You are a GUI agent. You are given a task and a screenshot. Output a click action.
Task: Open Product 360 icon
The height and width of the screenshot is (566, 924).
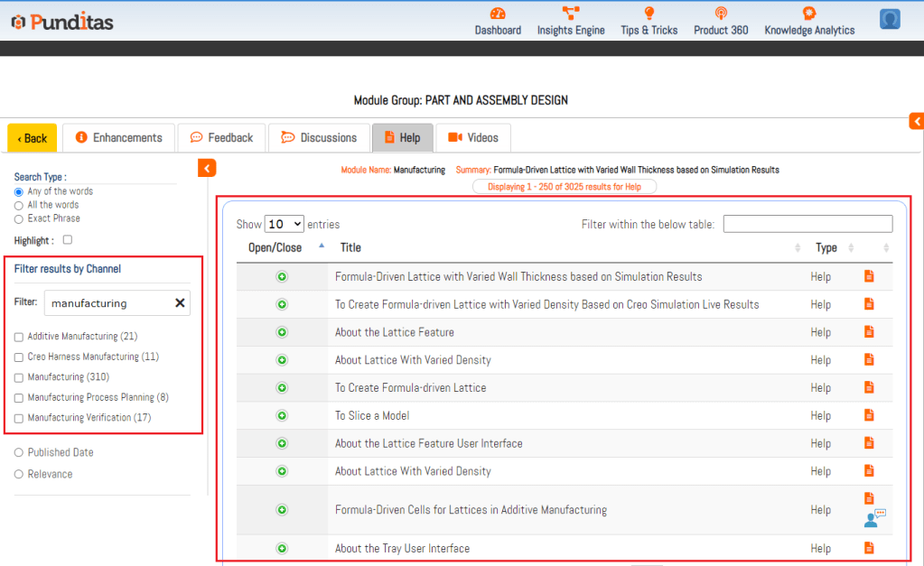(x=721, y=14)
